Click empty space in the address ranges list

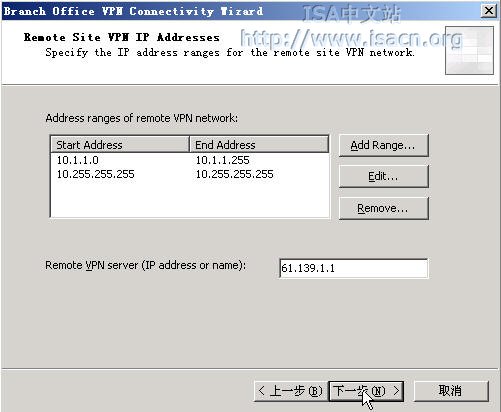[189, 199]
